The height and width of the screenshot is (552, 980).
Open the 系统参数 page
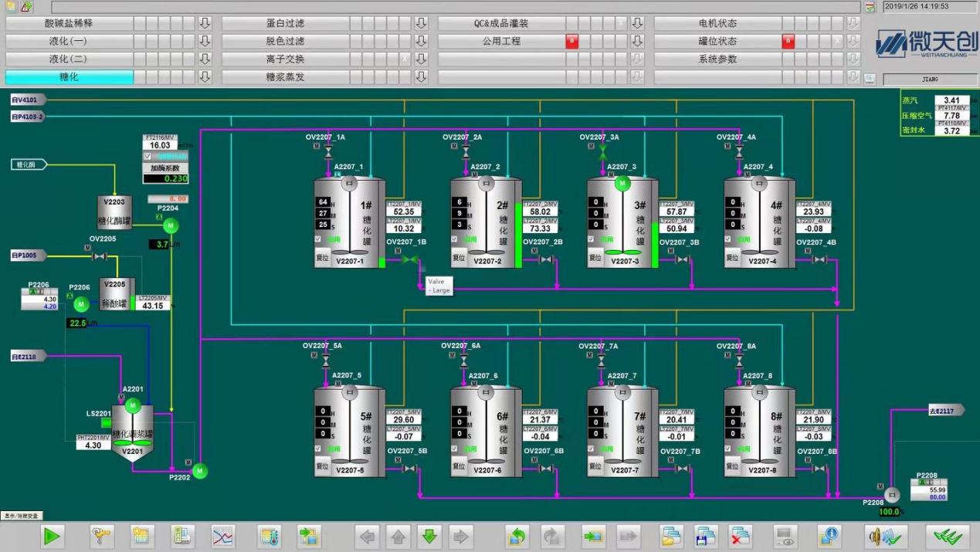[x=717, y=59]
